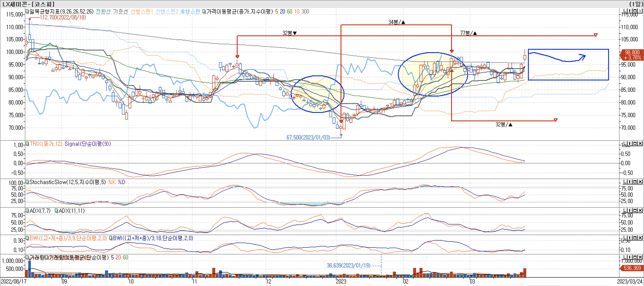Click the I button in volume panel

630,257
